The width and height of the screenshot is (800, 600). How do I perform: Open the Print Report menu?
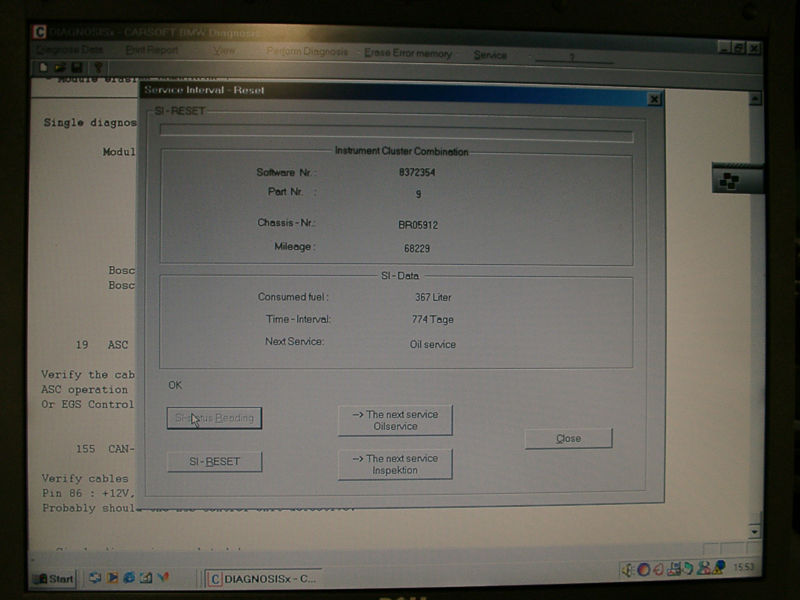click(152, 50)
